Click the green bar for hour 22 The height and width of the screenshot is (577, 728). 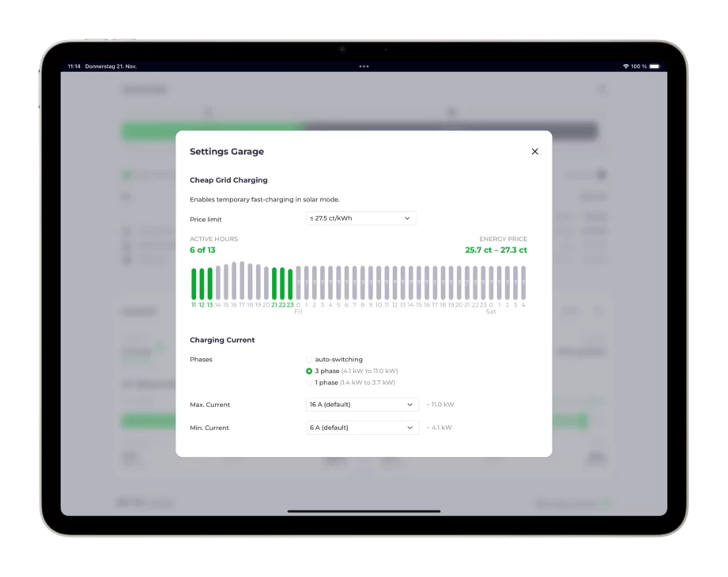point(282,284)
